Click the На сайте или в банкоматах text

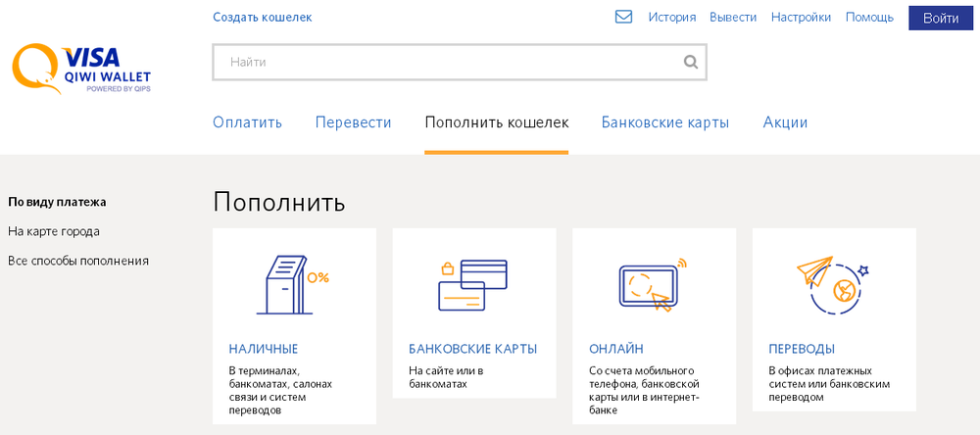pyautogui.click(x=446, y=377)
